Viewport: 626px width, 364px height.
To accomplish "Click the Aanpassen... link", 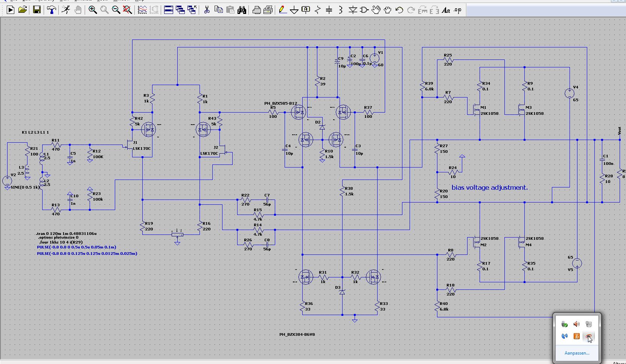I will [577, 353].
